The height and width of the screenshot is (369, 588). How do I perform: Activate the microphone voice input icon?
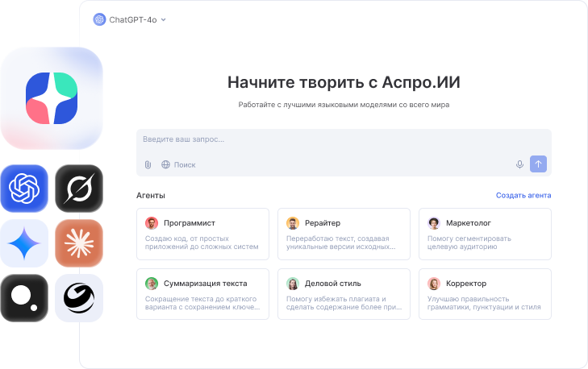click(519, 164)
